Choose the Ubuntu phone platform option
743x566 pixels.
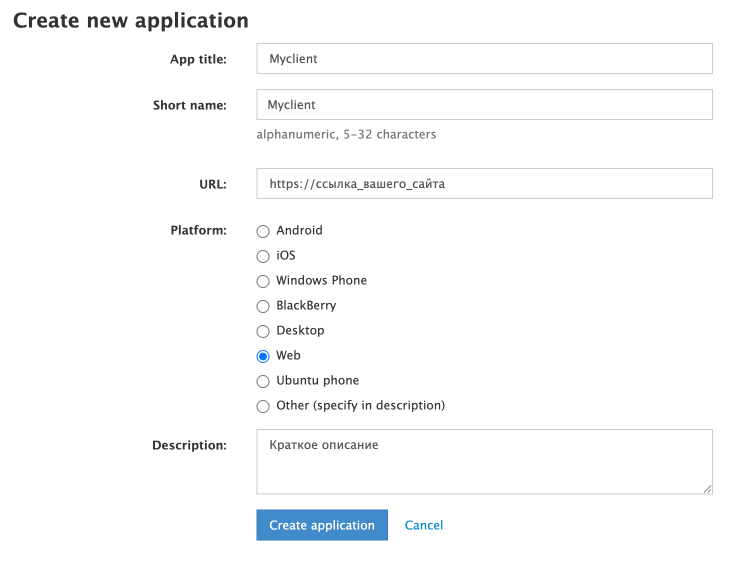(x=263, y=381)
